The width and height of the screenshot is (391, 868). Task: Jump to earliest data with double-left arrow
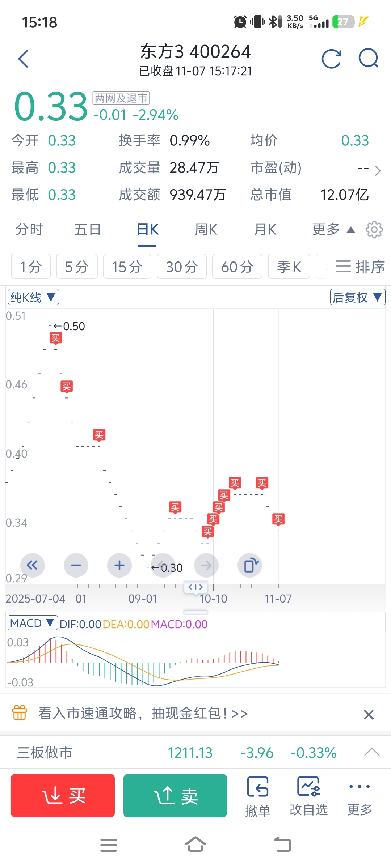click(33, 565)
